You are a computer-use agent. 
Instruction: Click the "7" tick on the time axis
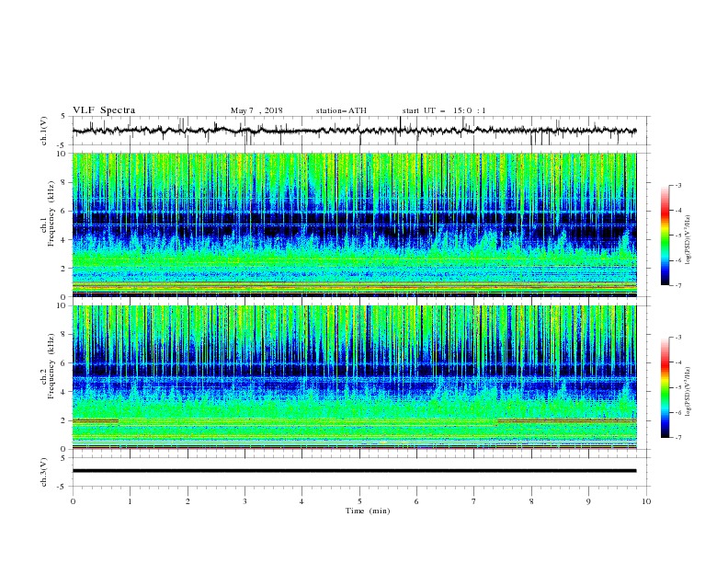[x=474, y=501]
